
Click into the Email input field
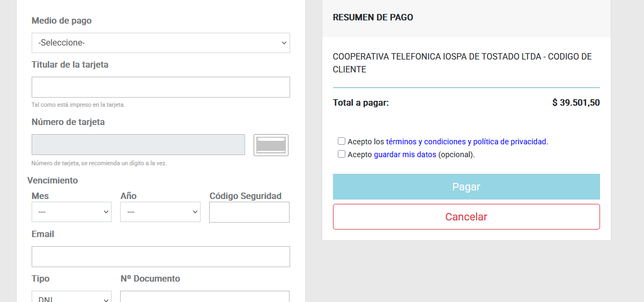tap(160, 256)
